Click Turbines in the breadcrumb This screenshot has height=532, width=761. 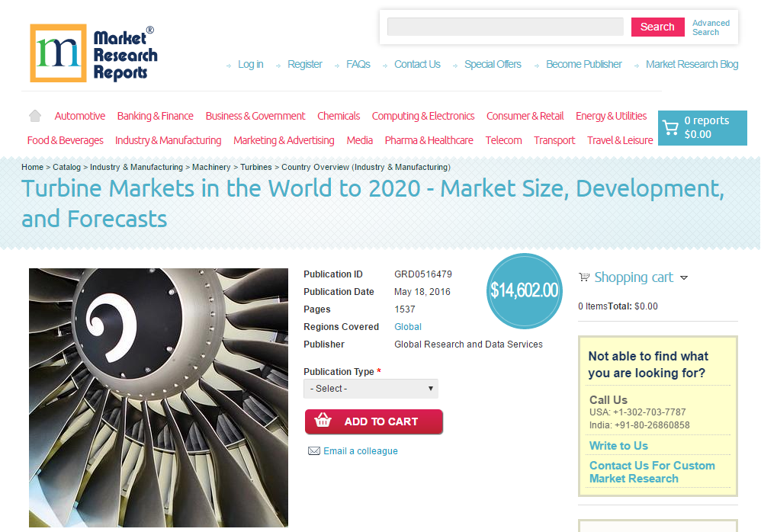pos(255,167)
